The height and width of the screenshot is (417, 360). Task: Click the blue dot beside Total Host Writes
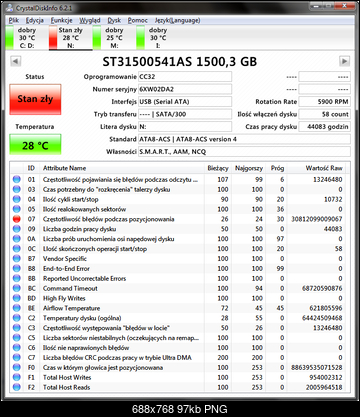click(x=16, y=377)
